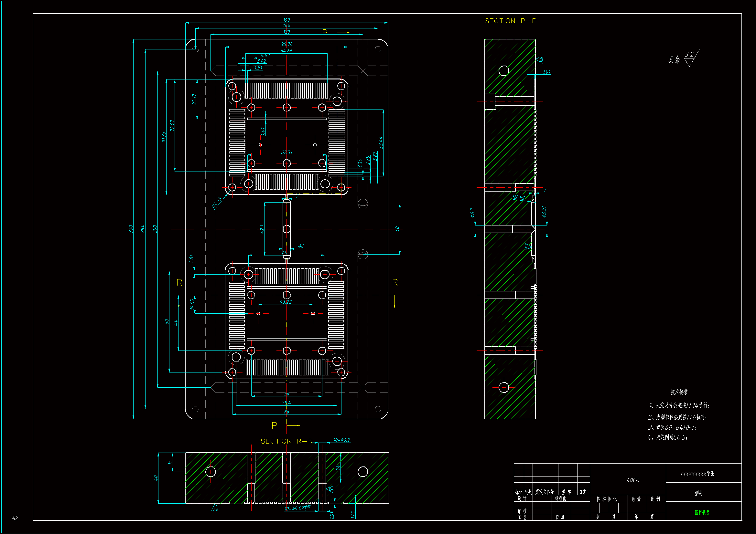Select the green 图样代号 text

coord(702,512)
